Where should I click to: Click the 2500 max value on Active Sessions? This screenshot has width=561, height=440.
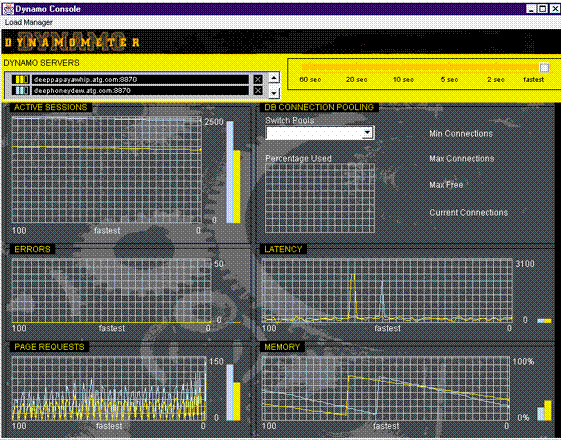[214, 122]
